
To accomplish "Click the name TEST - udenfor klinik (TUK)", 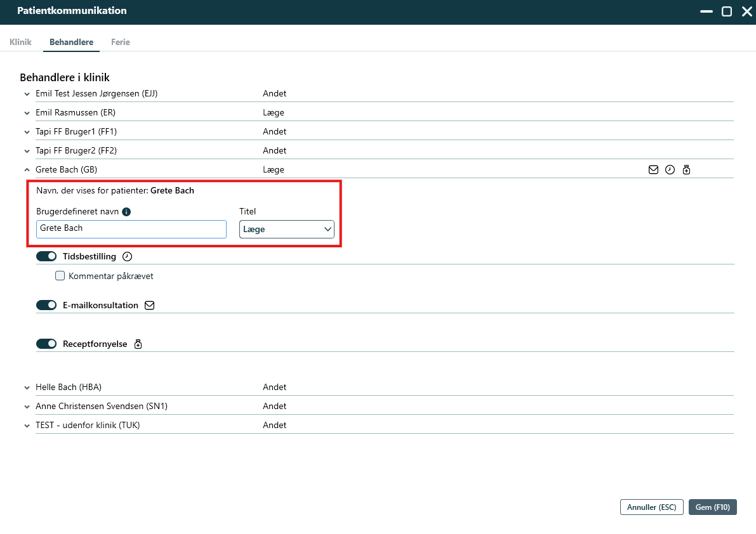I will [x=88, y=425].
